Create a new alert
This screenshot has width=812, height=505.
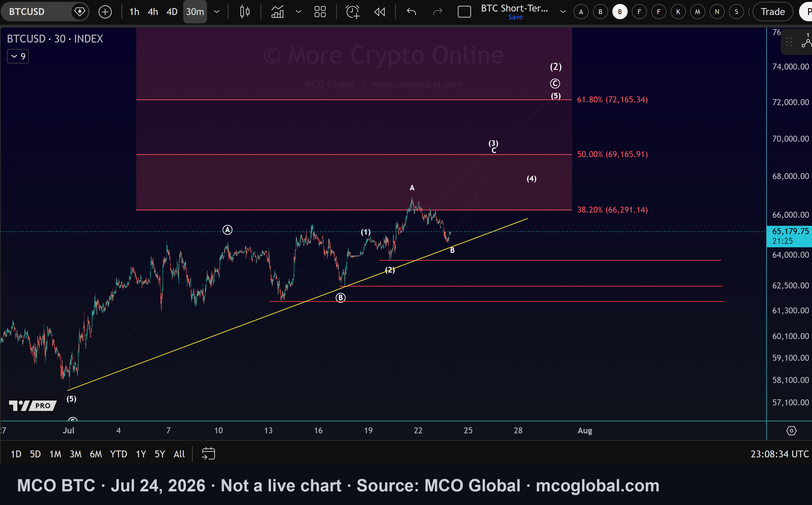tap(353, 12)
